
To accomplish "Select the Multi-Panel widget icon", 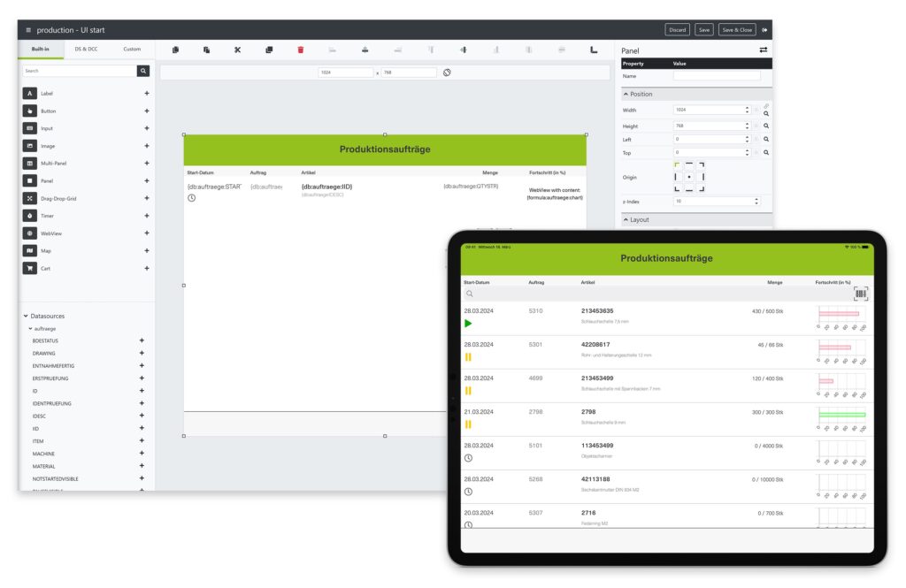I will point(29,164).
